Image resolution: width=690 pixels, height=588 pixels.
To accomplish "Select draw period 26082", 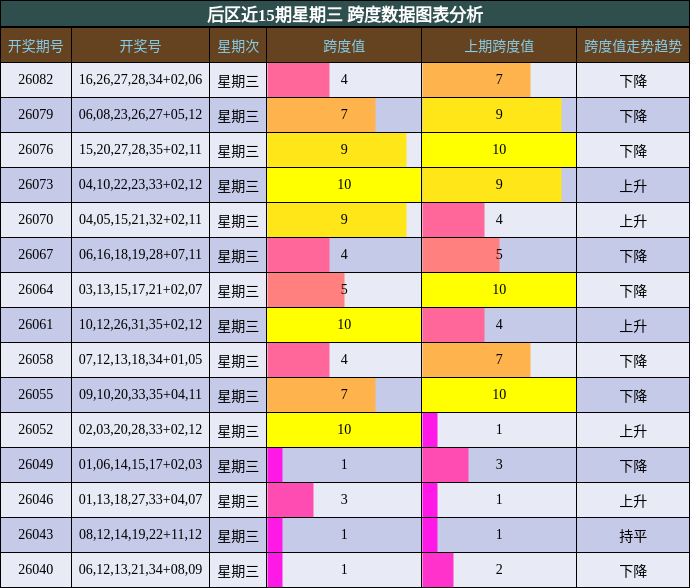I will coord(36,80).
